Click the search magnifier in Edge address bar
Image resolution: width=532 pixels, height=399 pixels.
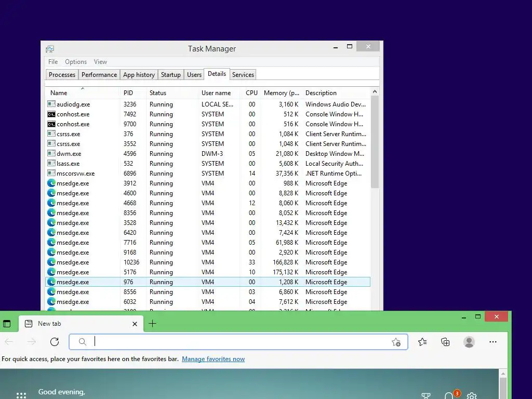coord(83,342)
